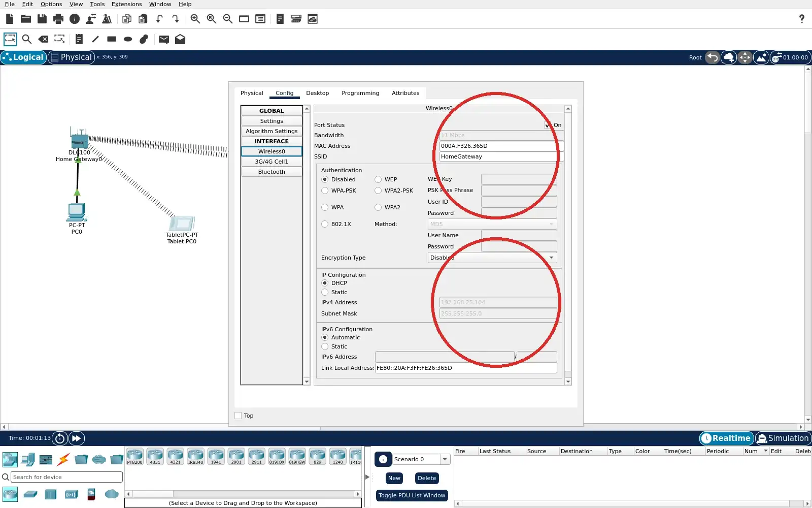Select the Inspect magnifier tool
Screen dimensions: 812x508
click(27, 39)
